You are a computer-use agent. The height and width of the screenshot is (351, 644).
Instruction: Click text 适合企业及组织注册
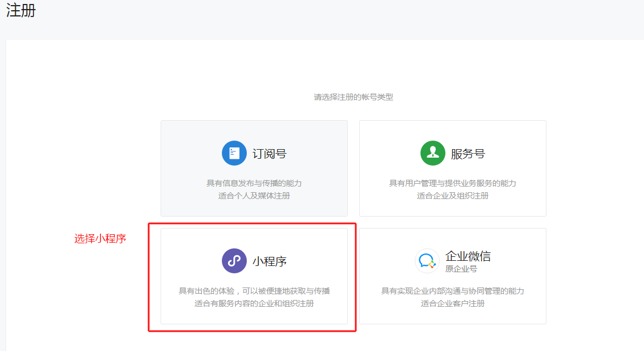pyautogui.click(x=453, y=196)
